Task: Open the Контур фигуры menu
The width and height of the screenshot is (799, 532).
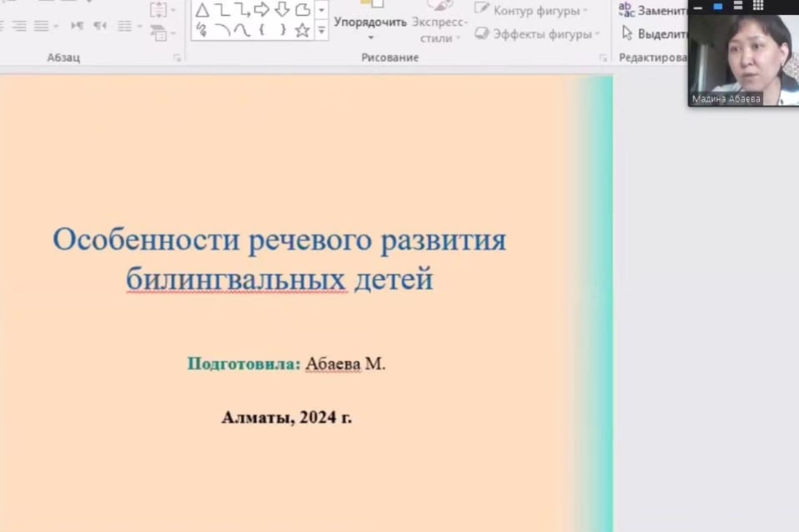Action: point(531,11)
